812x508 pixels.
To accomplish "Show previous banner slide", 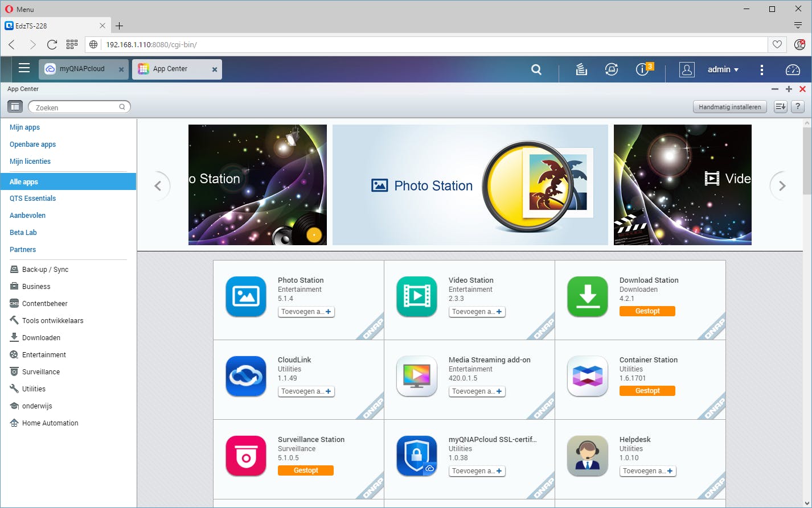I will (x=158, y=185).
